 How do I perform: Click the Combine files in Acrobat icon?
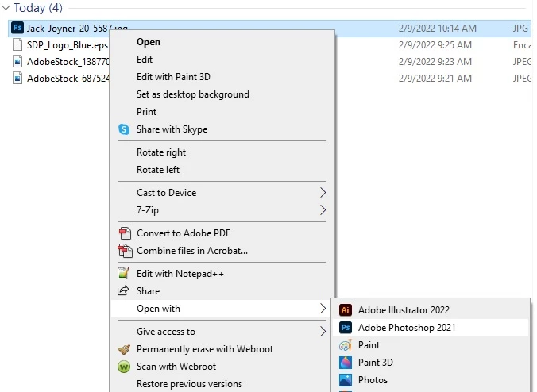(x=125, y=251)
